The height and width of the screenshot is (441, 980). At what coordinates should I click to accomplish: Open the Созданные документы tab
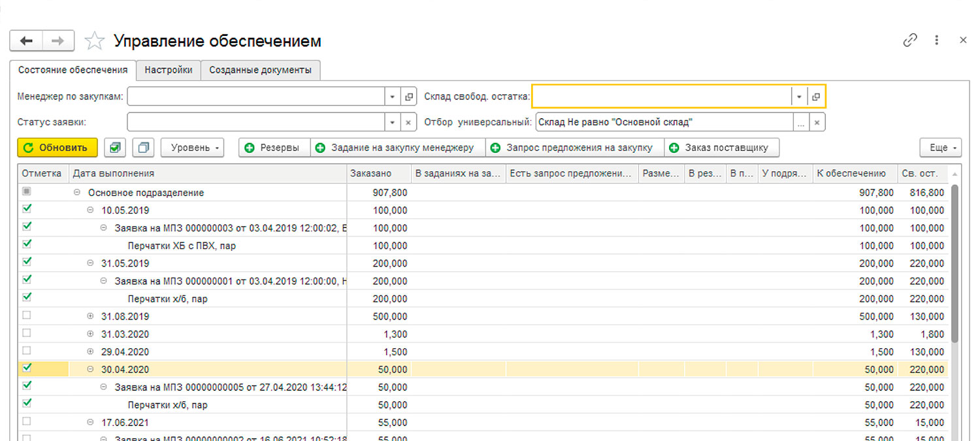(x=260, y=70)
